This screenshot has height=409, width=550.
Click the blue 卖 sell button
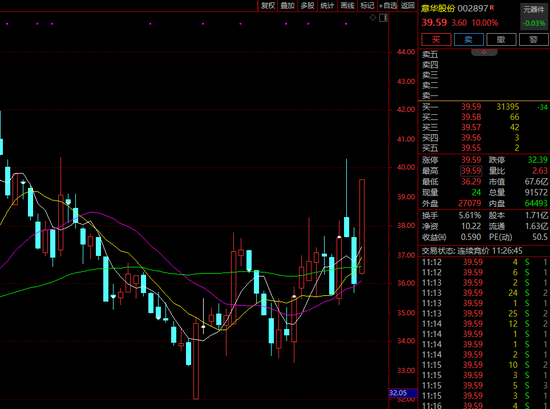[469, 39]
